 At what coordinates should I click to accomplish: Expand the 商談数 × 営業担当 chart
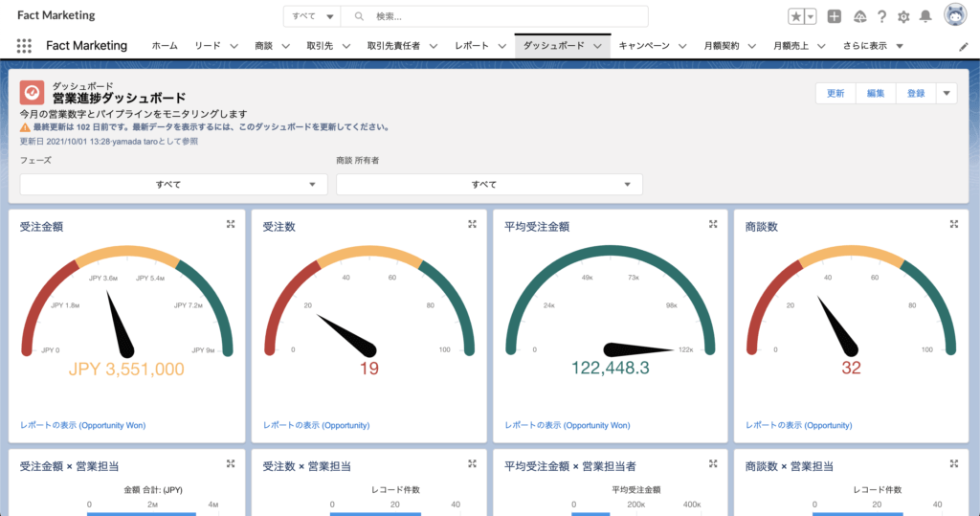(x=954, y=463)
